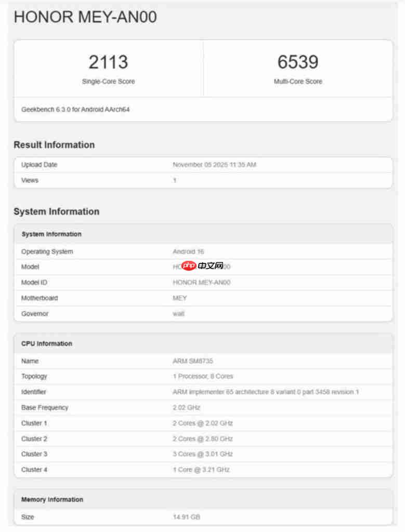Click the "Topology" row label
The image size is (405, 532).
(x=34, y=377)
